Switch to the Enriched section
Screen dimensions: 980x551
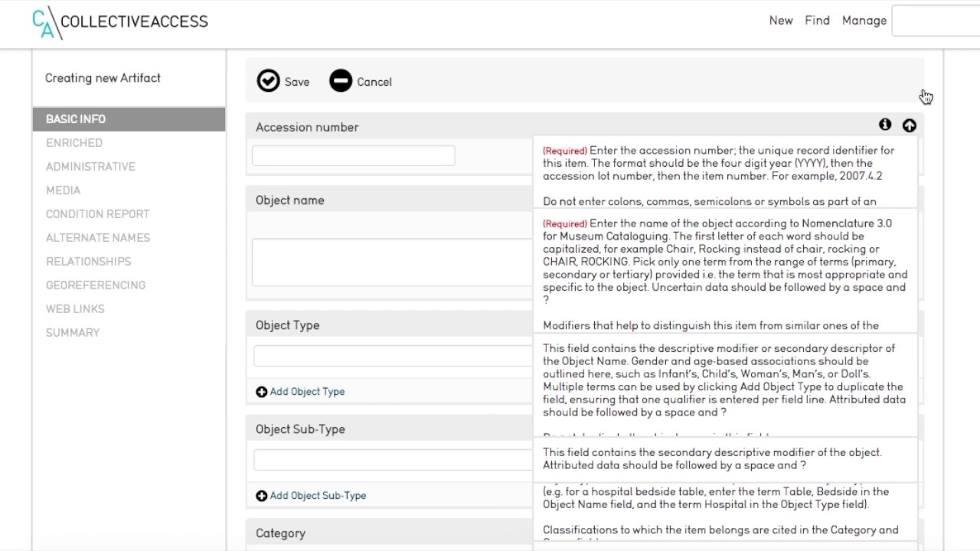click(x=74, y=143)
